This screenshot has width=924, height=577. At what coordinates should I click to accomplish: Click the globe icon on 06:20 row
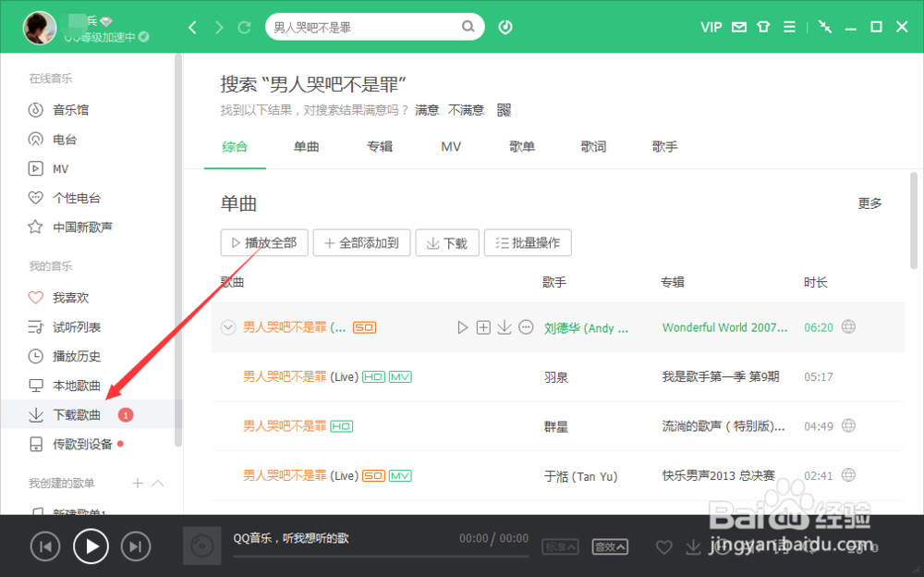pyautogui.click(x=848, y=326)
